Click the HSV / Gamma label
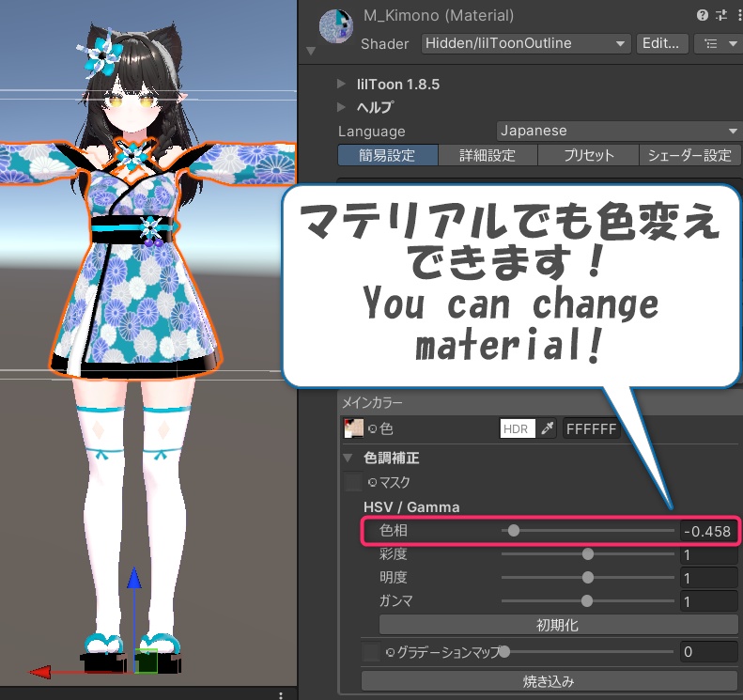This screenshot has width=743, height=700. click(x=411, y=507)
